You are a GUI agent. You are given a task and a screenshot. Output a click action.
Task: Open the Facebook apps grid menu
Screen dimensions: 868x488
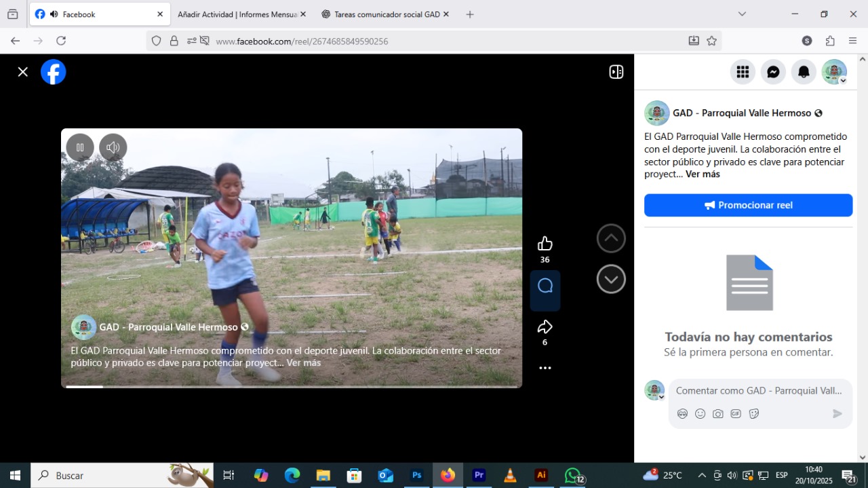[743, 72]
